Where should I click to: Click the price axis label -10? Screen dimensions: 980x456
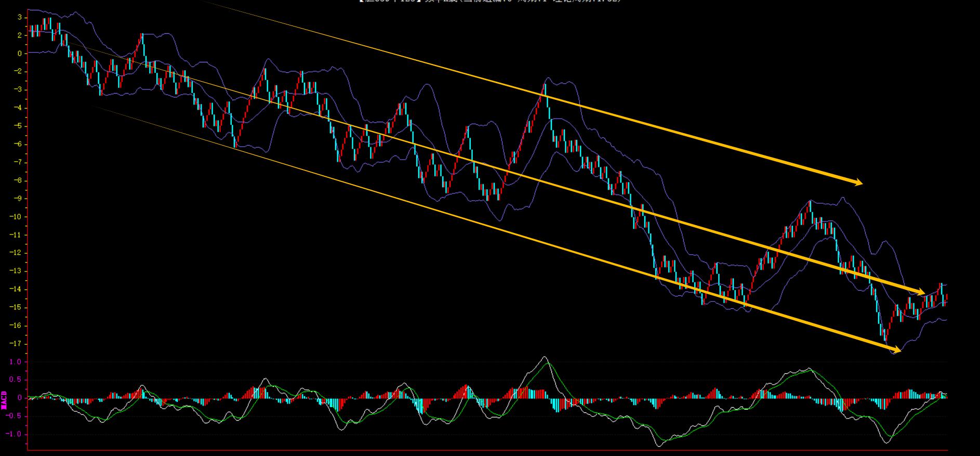click(x=16, y=217)
